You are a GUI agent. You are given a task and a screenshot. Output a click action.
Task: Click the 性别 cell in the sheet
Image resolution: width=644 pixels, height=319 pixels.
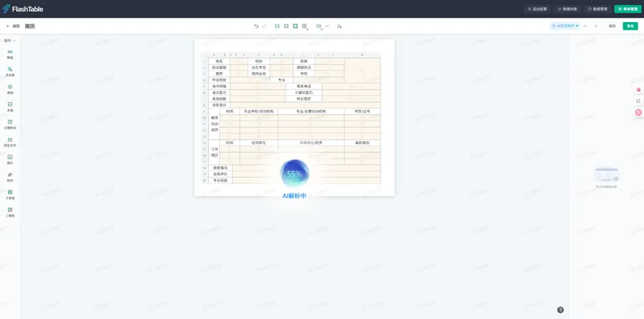[259, 61]
